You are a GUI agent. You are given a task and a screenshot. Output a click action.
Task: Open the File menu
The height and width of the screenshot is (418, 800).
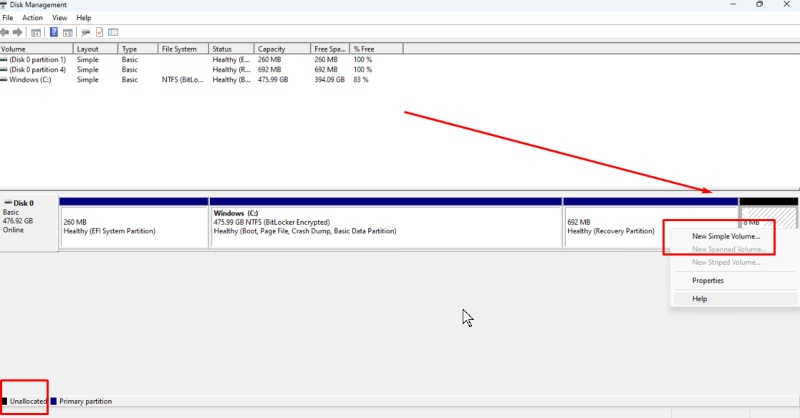click(x=8, y=18)
